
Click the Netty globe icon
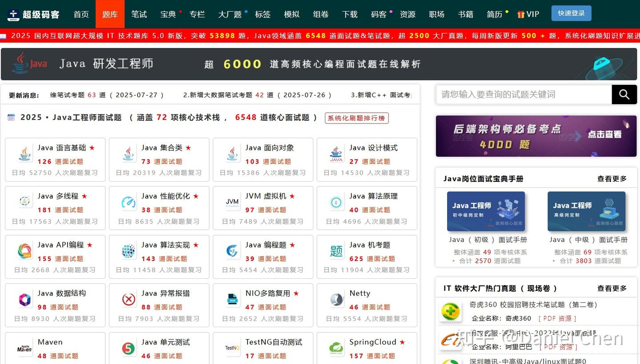(x=336, y=299)
